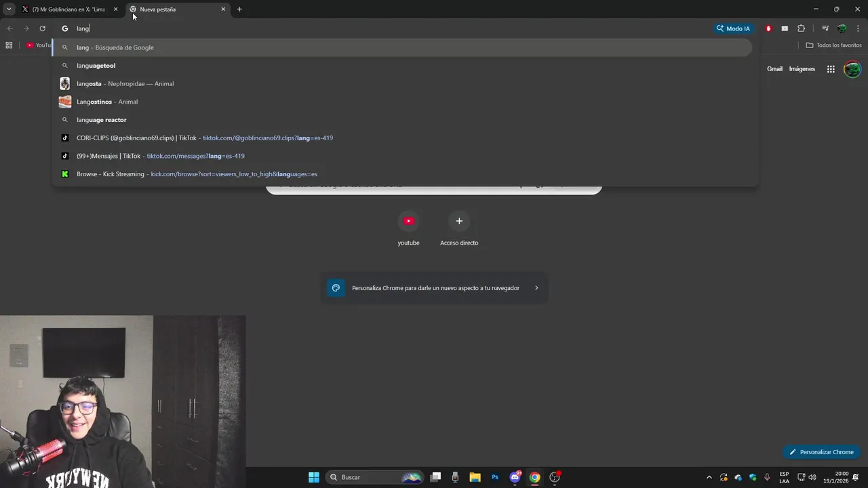Open the volume speaker tray icon
This screenshot has height=488, width=868.
click(x=812, y=477)
